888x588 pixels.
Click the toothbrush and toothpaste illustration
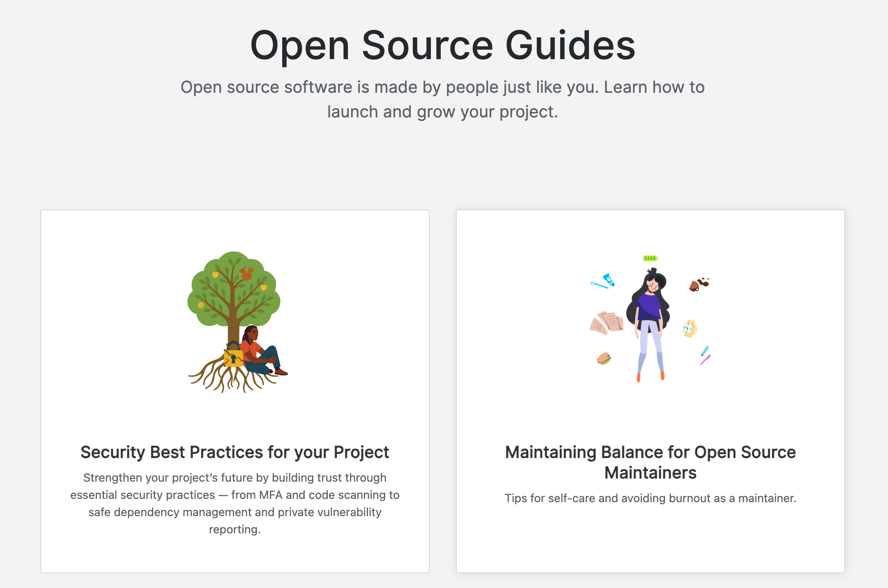pyautogui.click(x=603, y=281)
